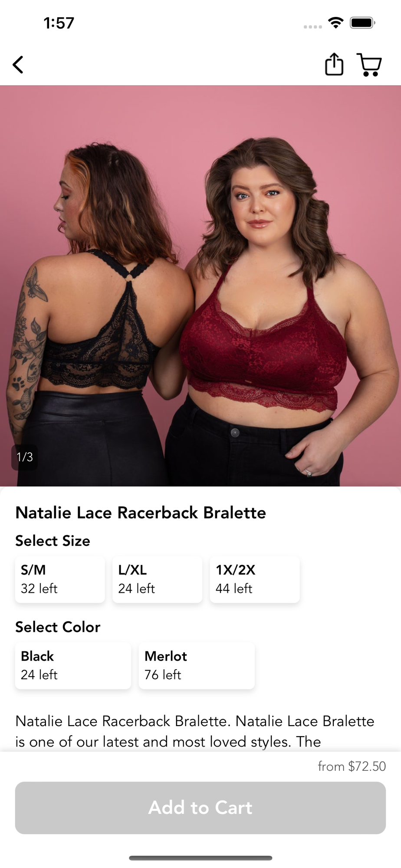This screenshot has width=401, height=868.
Task: Tap the Wi-Fi status icon
Action: [x=336, y=23]
